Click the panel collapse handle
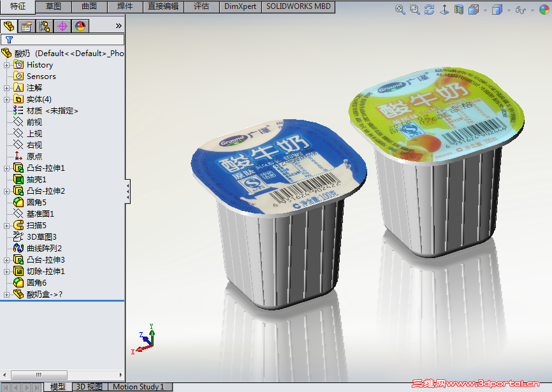The width and height of the screenshot is (552, 392). [x=127, y=191]
